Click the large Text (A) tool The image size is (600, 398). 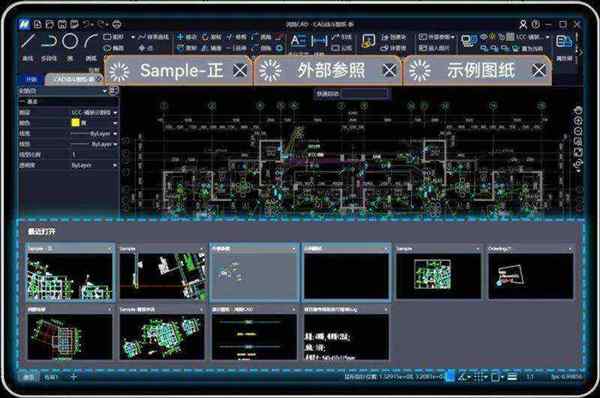pos(297,41)
